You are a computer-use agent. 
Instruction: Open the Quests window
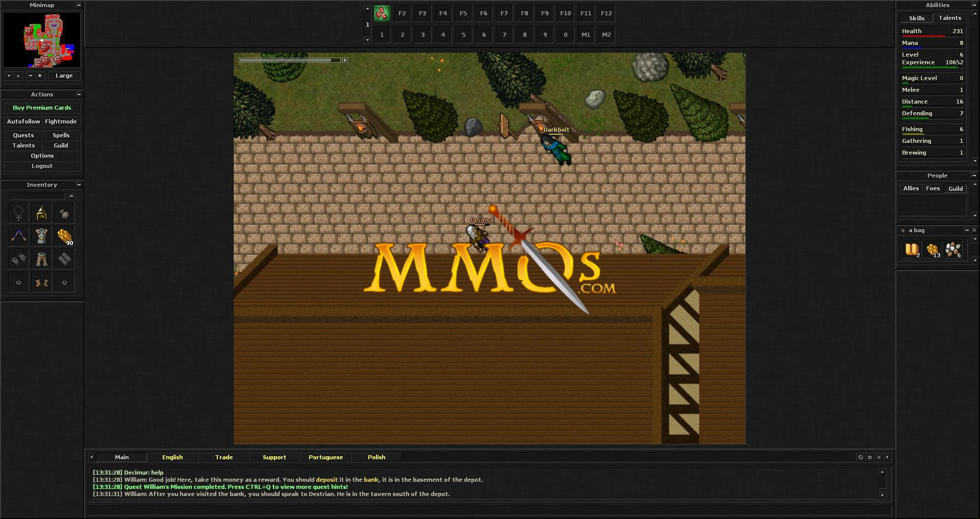click(23, 135)
